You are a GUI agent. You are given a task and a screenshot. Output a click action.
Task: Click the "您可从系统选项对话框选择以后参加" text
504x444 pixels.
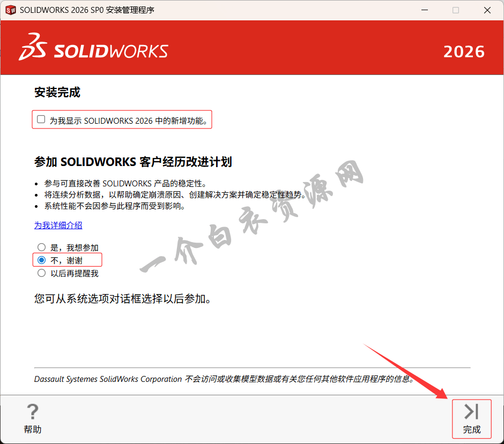(x=123, y=299)
